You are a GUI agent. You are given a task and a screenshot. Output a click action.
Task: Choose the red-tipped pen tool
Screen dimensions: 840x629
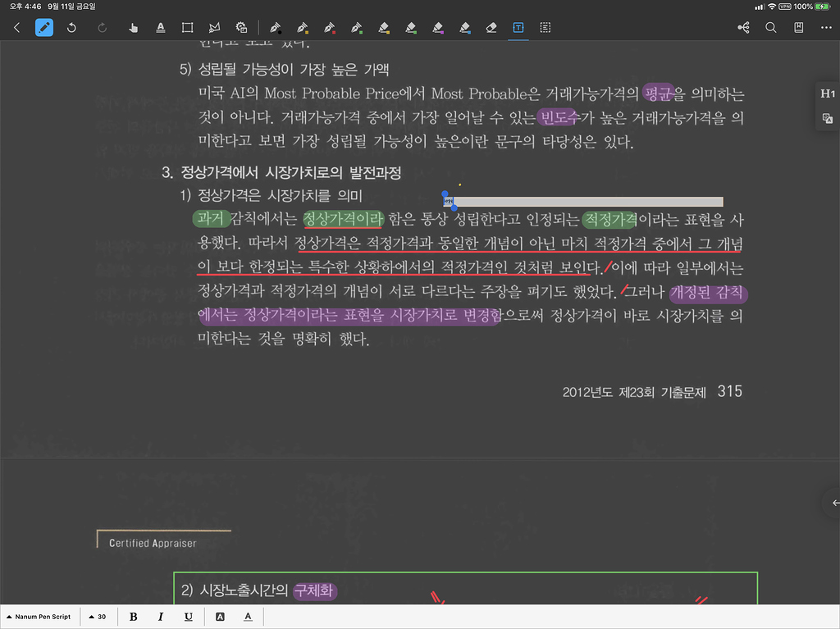(329, 27)
